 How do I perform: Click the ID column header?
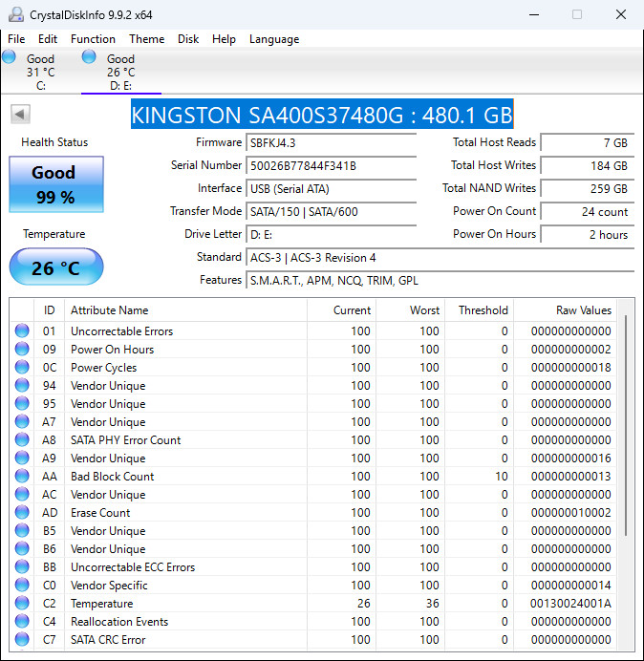coord(50,310)
